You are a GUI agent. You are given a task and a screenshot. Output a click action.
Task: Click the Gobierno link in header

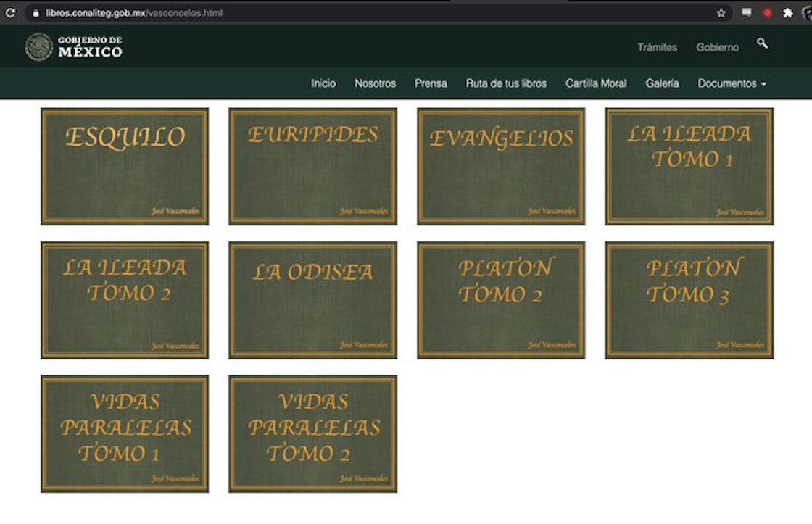[x=717, y=47]
